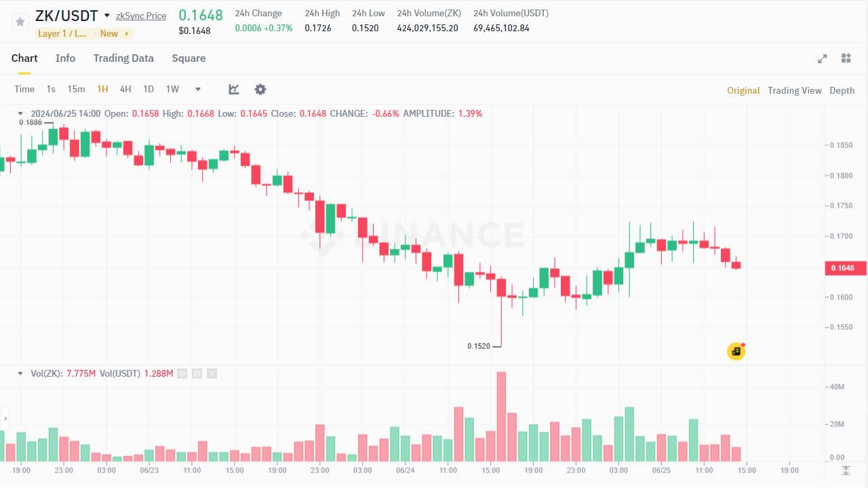Add ZK/USDT to favorites with star icon

pyautogui.click(x=20, y=22)
